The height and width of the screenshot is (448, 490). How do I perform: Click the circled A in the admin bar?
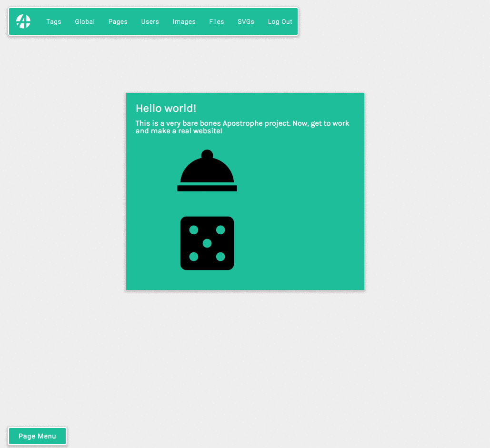[22, 21]
